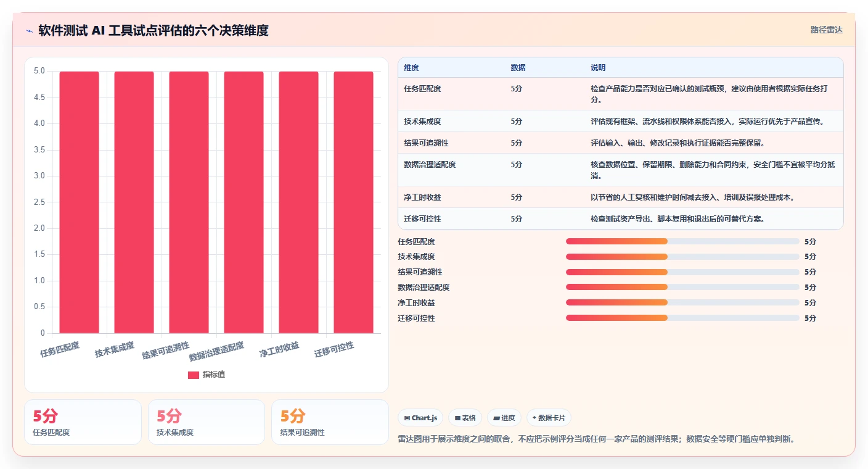Click the red legend swatch for 指标值
The width and height of the screenshot is (868, 469).
pyautogui.click(x=194, y=375)
